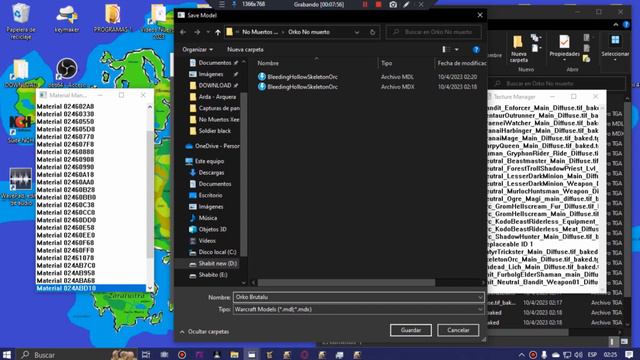The height and width of the screenshot is (360, 640).
Task: Go up one folder level in Save Model
Action: pyautogui.click(x=218, y=32)
